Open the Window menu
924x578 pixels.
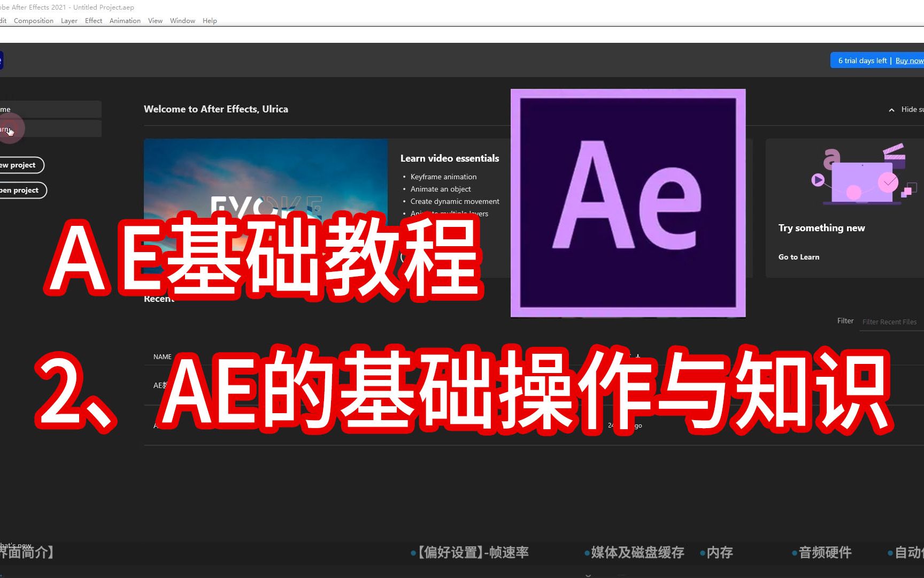pyautogui.click(x=182, y=20)
